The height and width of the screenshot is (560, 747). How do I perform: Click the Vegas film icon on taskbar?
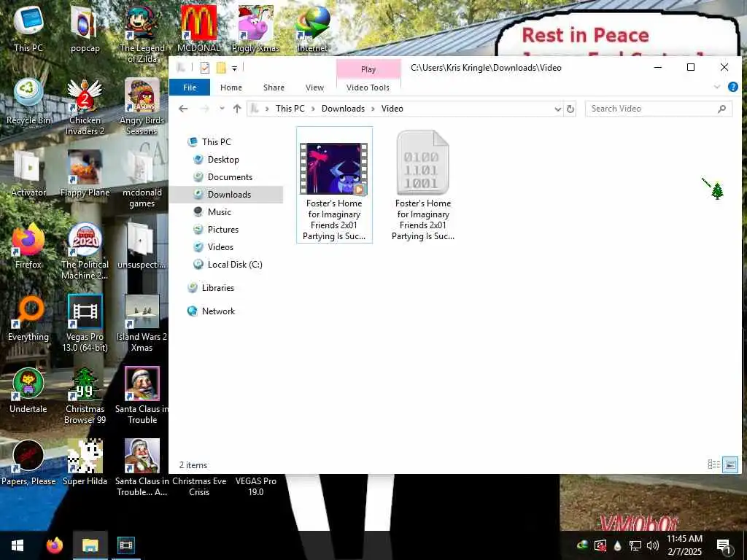125,545
